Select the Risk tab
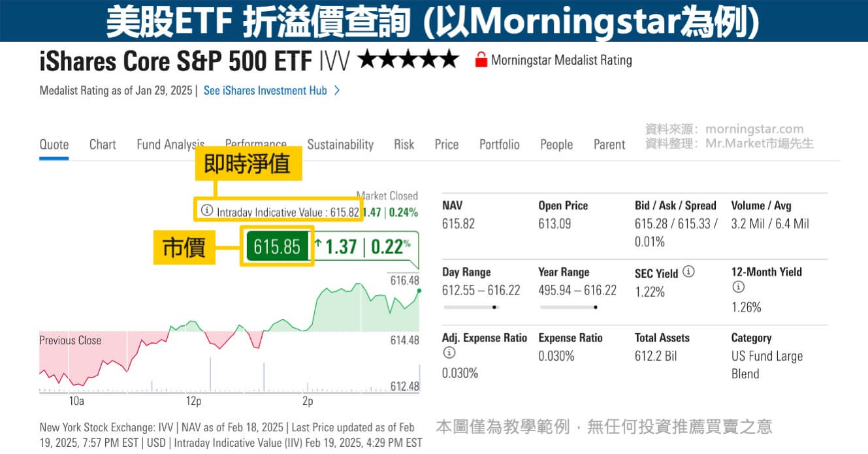868x454 pixels. point(404,144)
